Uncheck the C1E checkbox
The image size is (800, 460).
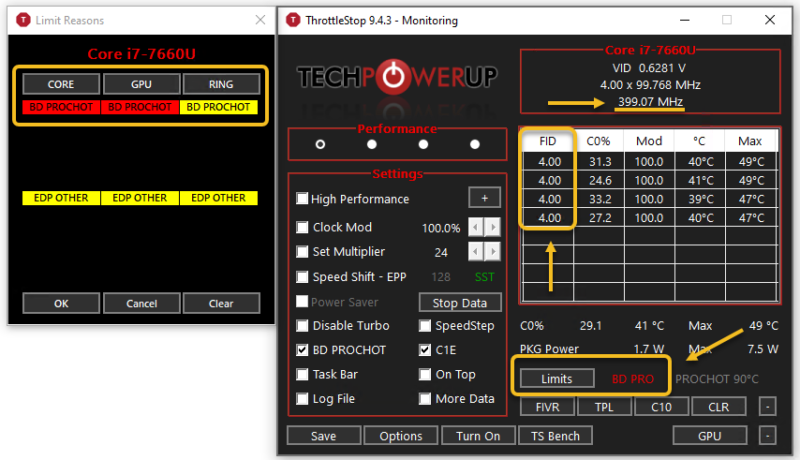[425, 350]
